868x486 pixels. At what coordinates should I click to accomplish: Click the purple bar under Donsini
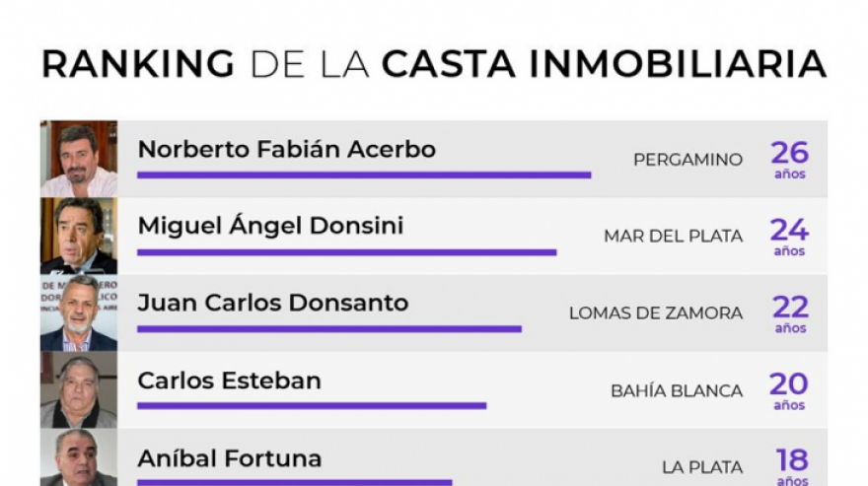[x=347, y=252]
